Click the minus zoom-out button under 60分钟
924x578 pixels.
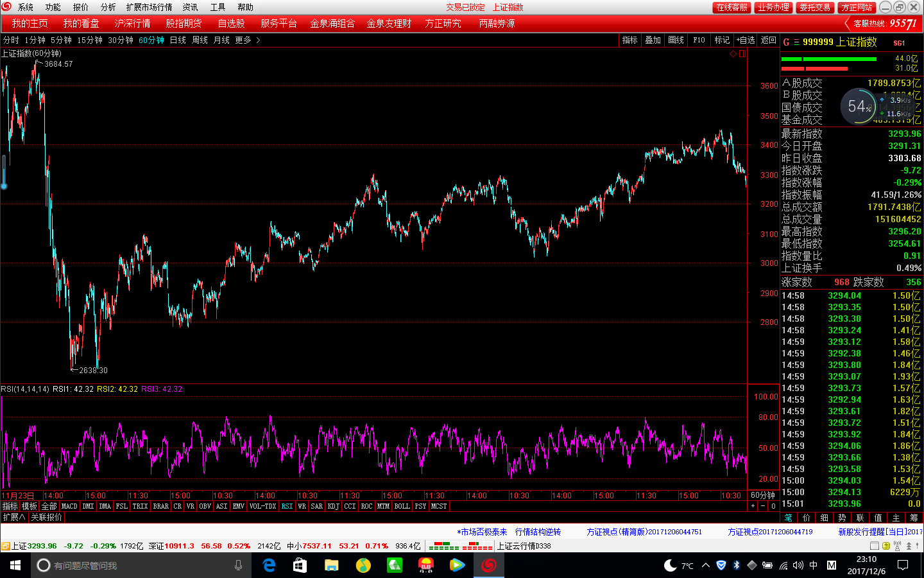763,506
